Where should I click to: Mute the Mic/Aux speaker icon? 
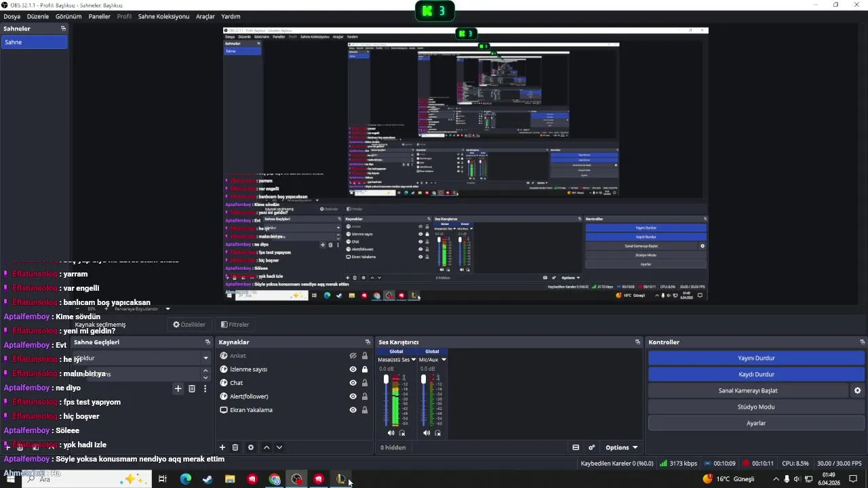coord(427,432)
